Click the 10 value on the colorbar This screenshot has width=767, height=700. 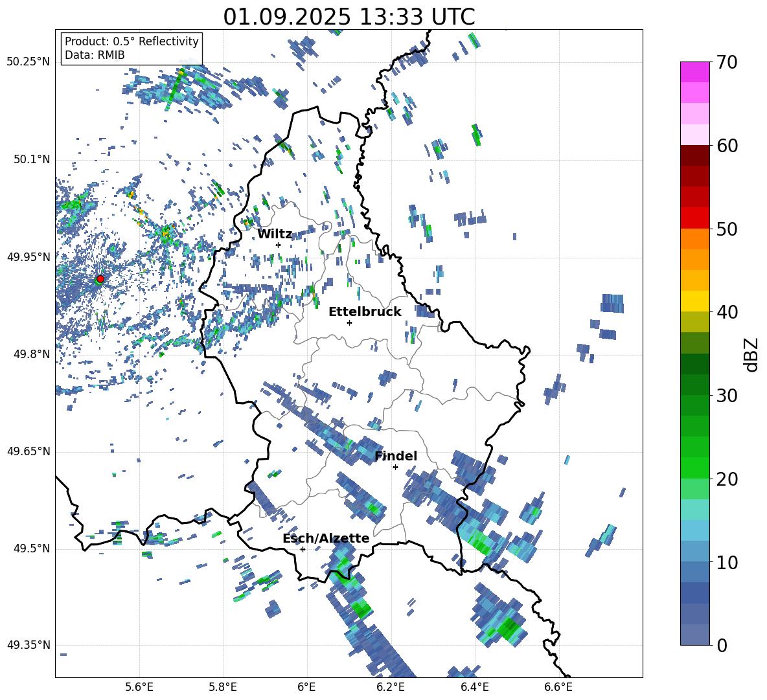[x=727, y=562]
